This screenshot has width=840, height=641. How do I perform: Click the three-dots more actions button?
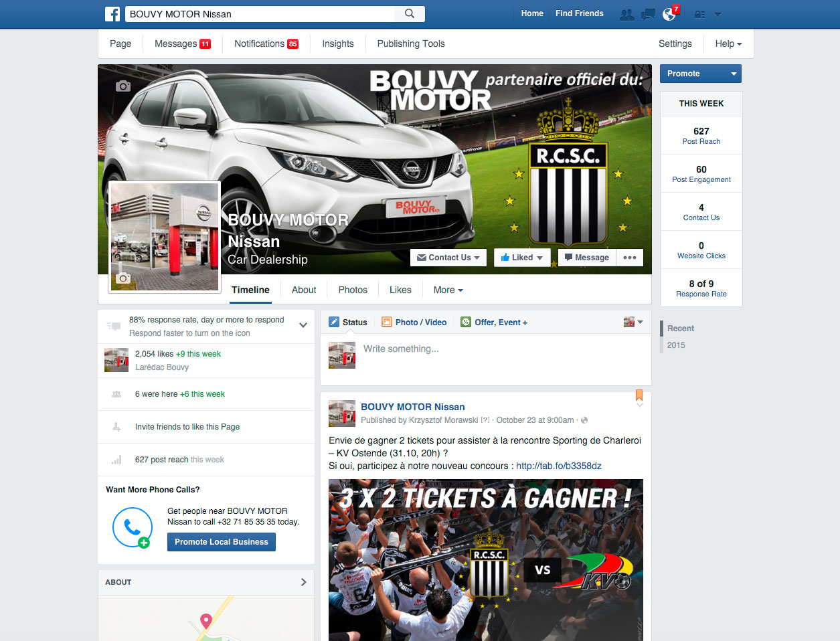[630, 258]
